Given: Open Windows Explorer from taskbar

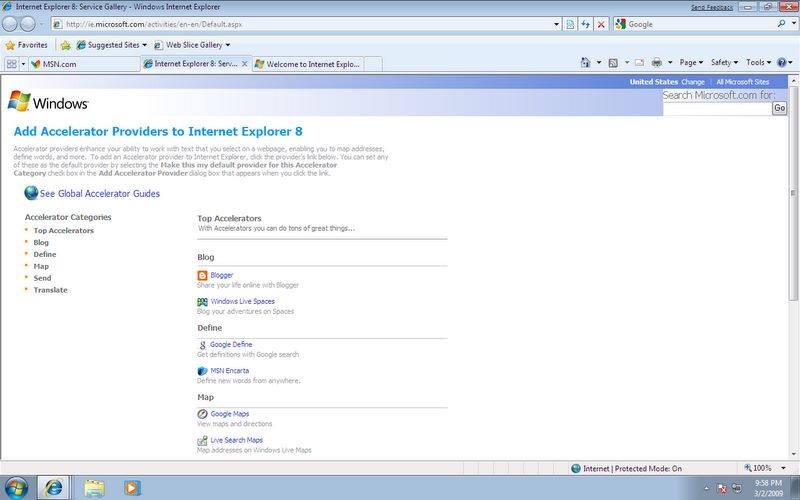Looking at the screenshot, I should [94, 488].
